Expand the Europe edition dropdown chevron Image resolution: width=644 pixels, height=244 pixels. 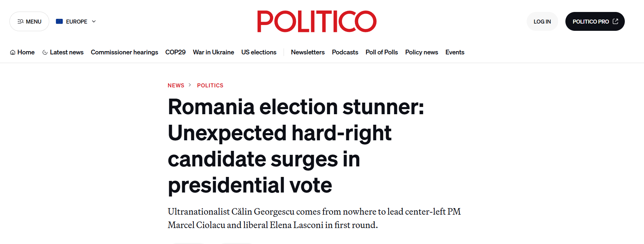tap(94, 21)
